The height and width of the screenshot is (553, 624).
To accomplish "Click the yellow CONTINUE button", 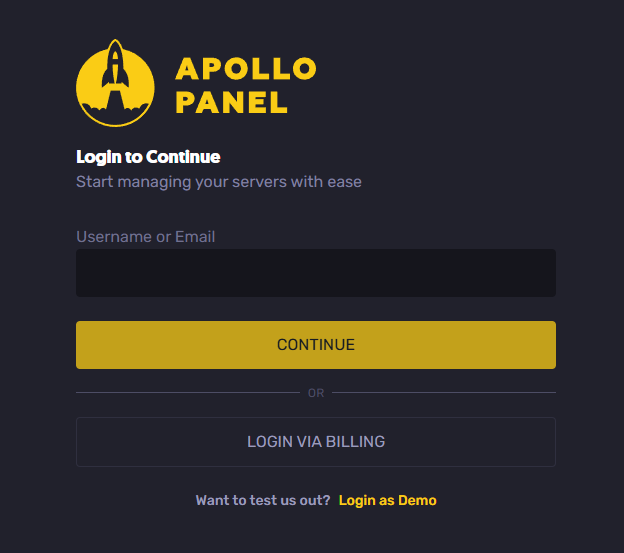I will click(316, 345).
